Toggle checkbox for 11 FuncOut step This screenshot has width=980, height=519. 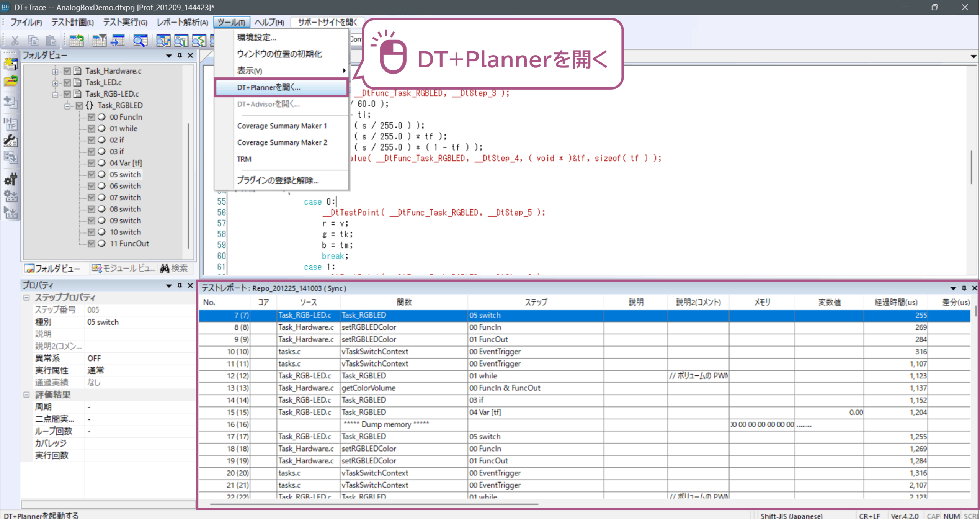[x=91, y=244]
